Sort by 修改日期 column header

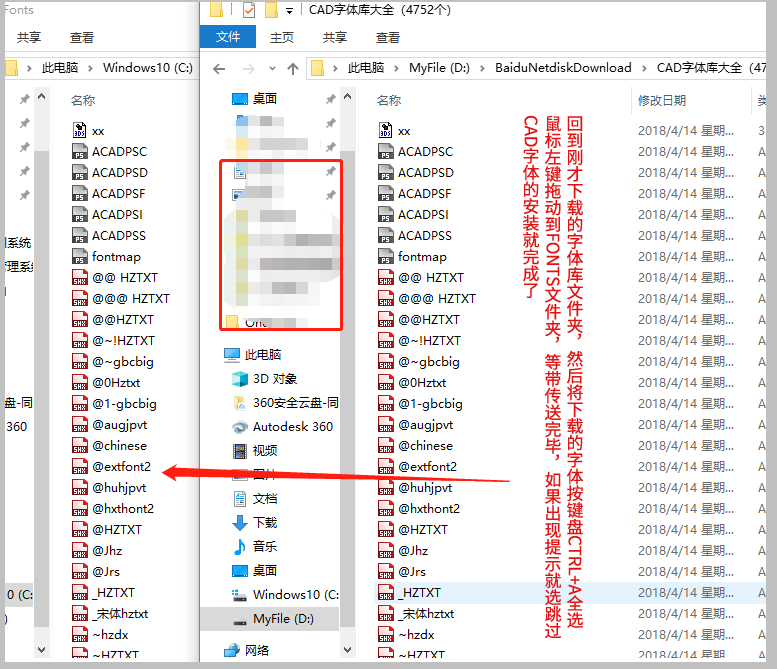(x=662, y=101)
